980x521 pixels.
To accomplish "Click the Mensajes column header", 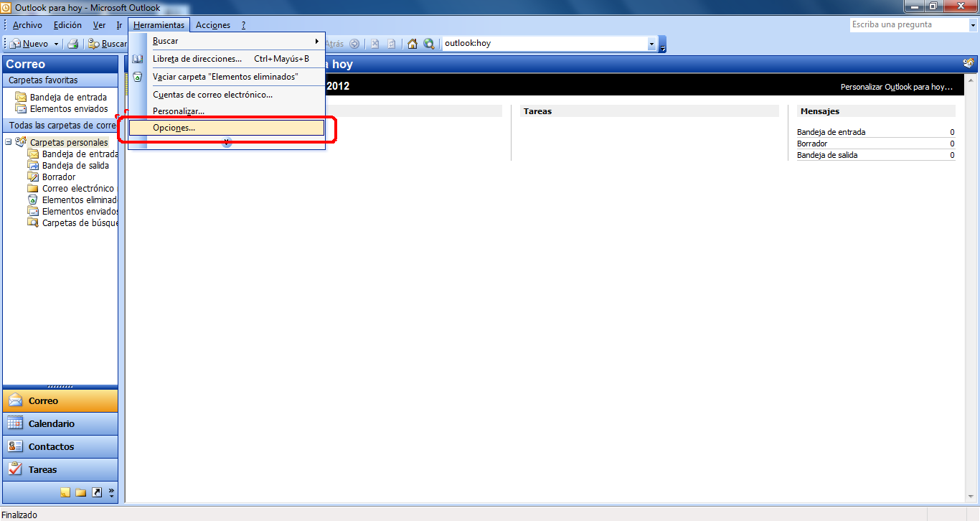I will pos(876,111).
